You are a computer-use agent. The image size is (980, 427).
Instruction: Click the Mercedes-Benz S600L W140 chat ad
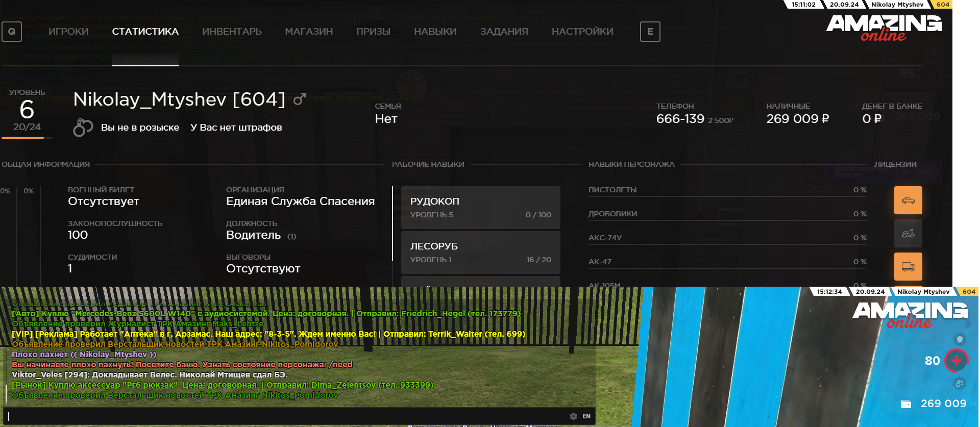pos(266,314)
